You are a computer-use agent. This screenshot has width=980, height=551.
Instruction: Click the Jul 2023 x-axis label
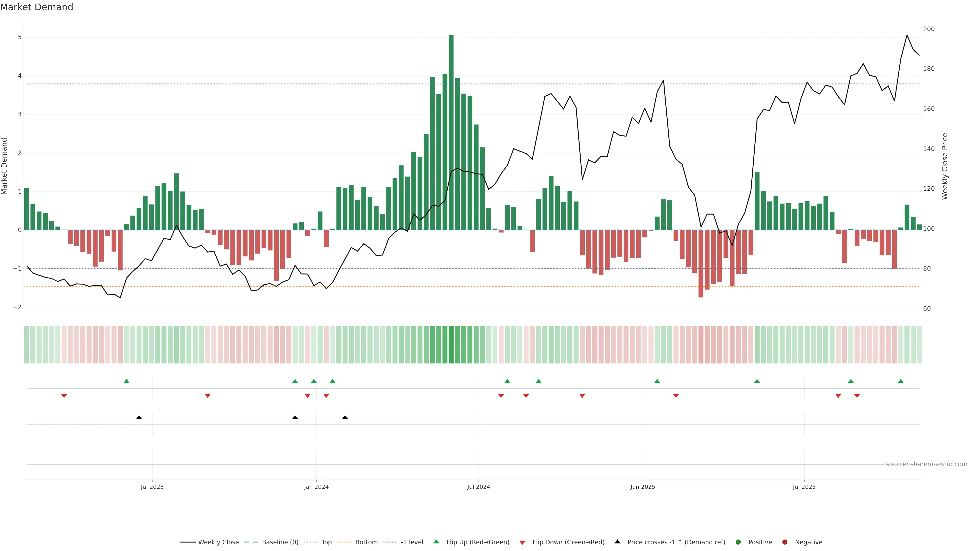[x=152, y=487]
